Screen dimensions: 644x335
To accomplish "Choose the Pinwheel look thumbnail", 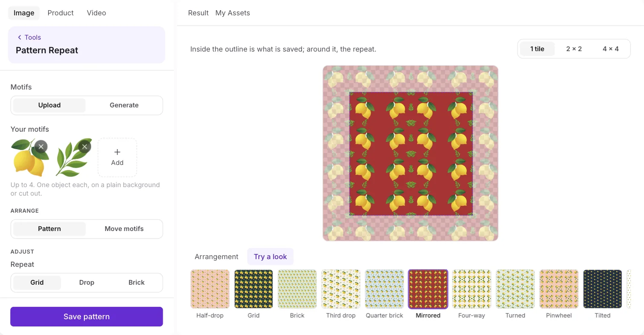I will click(559, 289).
